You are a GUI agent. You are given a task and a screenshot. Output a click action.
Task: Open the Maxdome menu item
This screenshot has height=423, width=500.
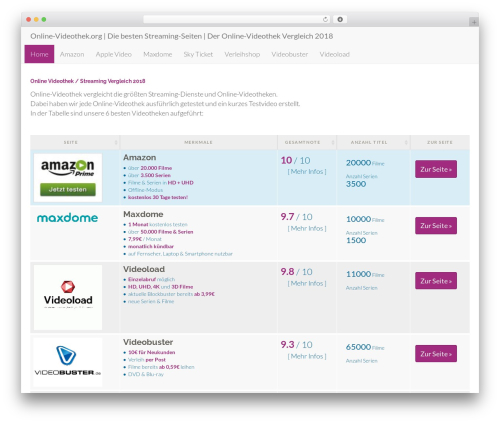coord(158,54)
